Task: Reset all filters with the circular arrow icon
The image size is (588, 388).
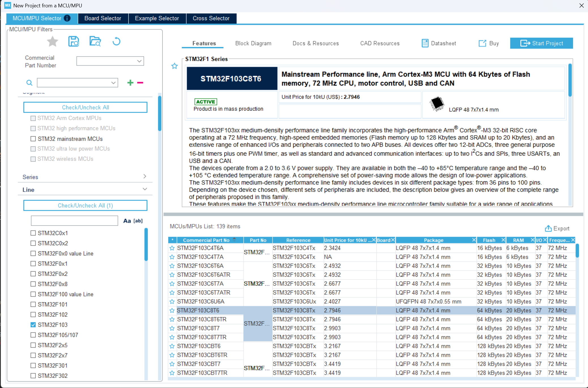Action: pyautogui.click(x=116, y=42)
